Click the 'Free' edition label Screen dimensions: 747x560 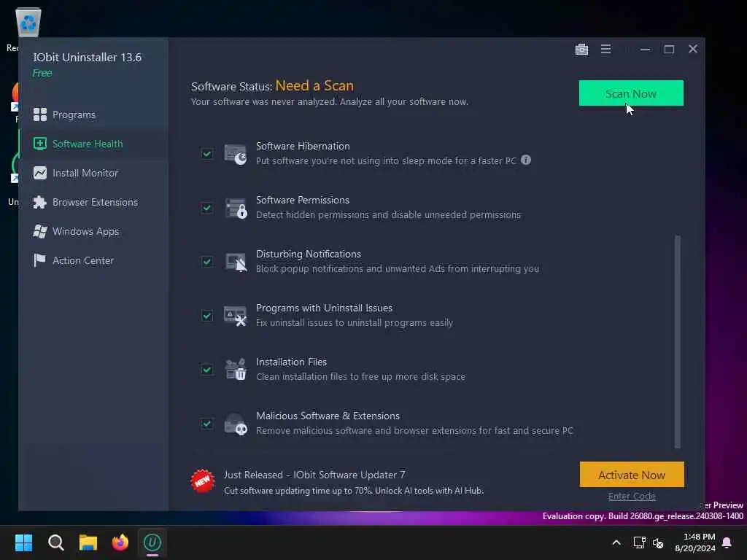pyautogui.click(x=42, y=73)
